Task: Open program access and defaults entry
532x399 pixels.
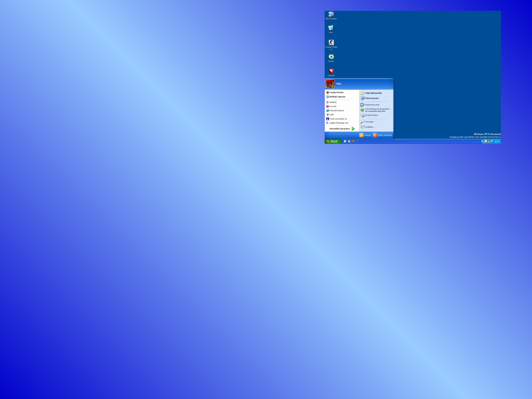Action: (375, 110)
